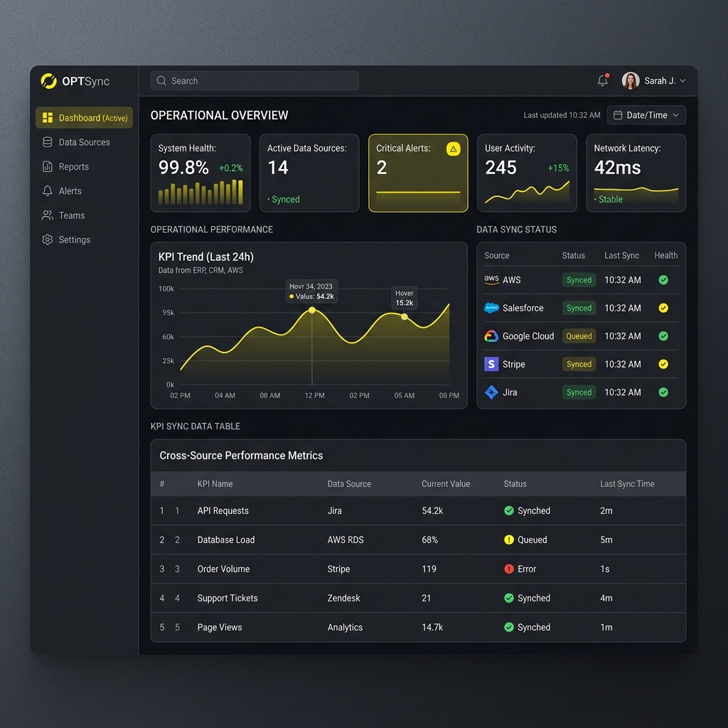
Task: Click the Health column header in sync status
Action: [665, 255]
